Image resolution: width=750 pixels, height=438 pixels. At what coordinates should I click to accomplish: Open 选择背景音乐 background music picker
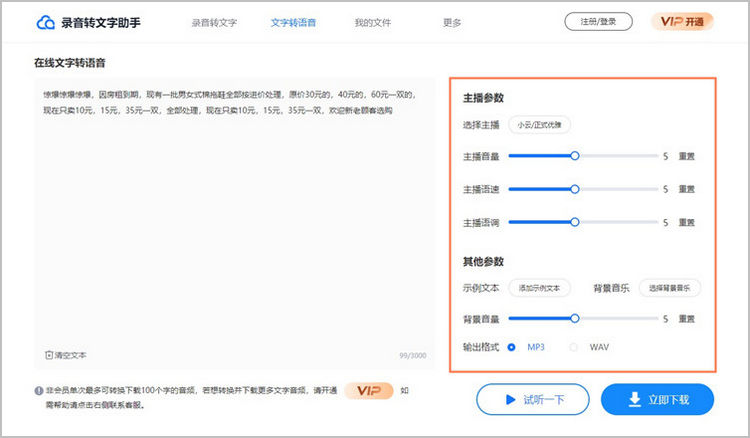[669, 288]
